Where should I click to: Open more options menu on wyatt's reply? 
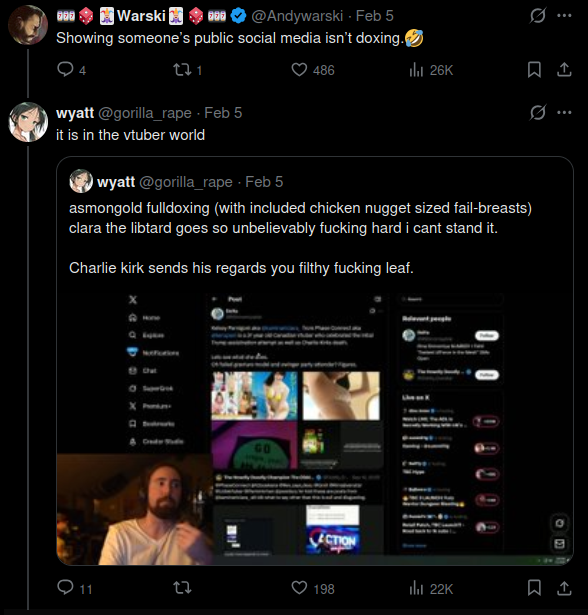(564, 113)
